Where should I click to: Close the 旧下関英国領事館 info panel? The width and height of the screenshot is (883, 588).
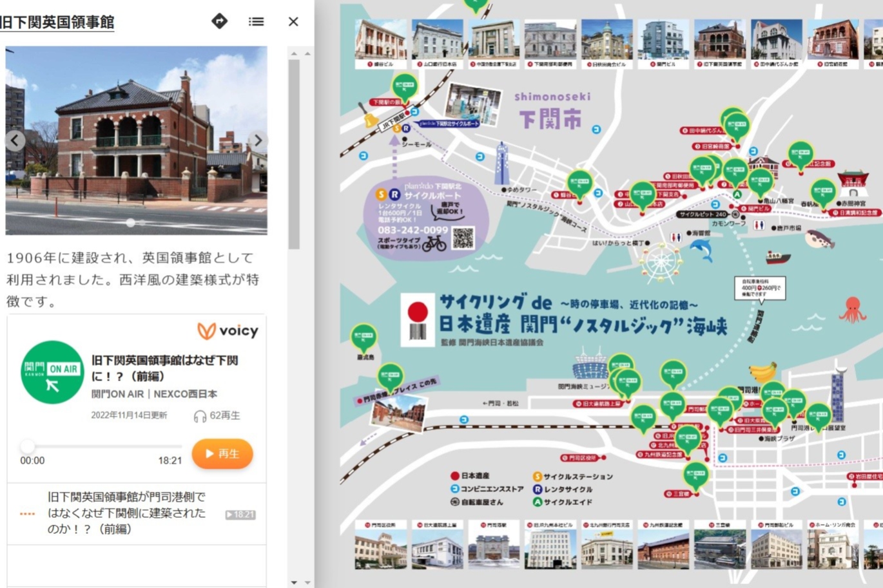click(x=293, y=21)
